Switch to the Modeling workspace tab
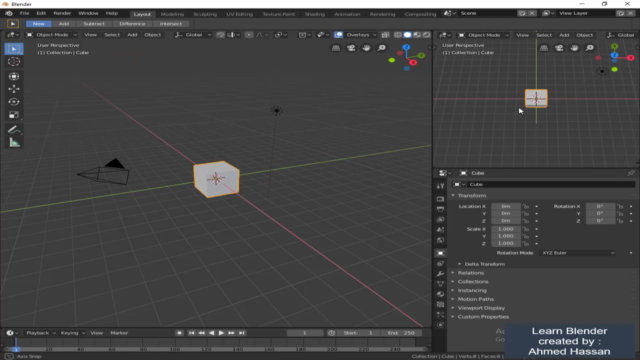 [x=172, y=14]
